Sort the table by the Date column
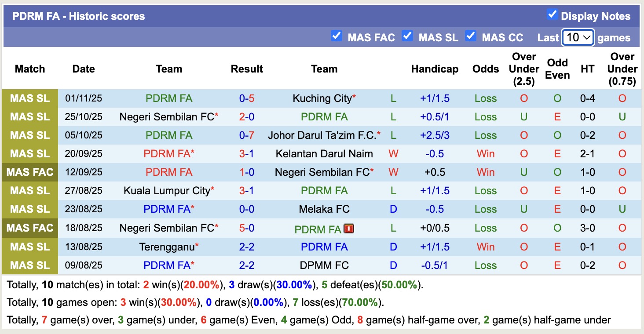This screenshot has height=334, width=644. pos(83,69)
